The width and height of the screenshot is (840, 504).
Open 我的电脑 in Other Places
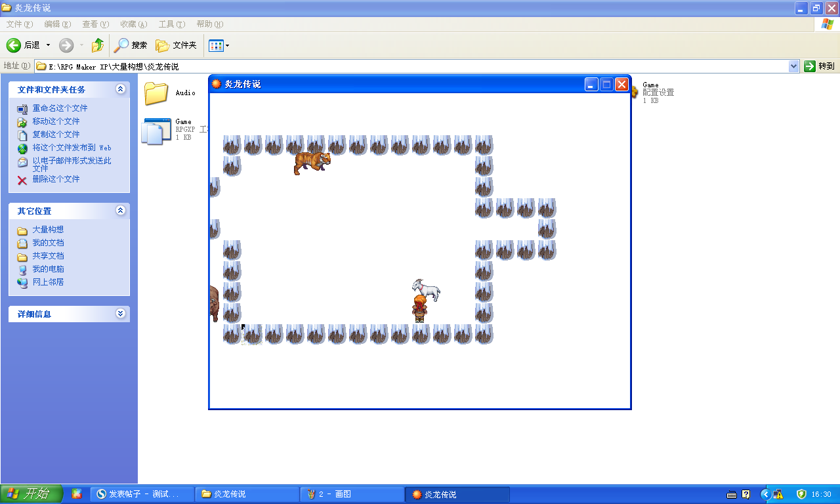pos(48,269)
